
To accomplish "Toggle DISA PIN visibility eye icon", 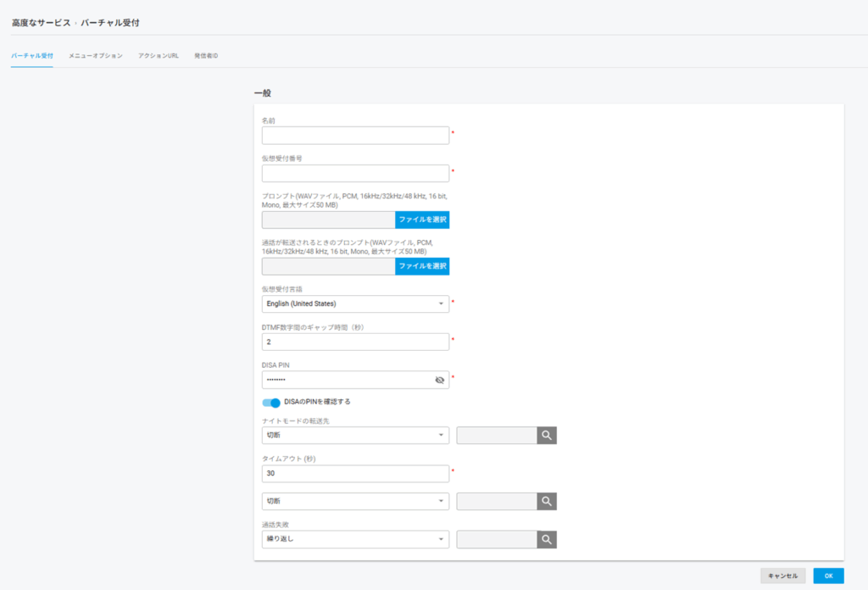I will point(439,380).
